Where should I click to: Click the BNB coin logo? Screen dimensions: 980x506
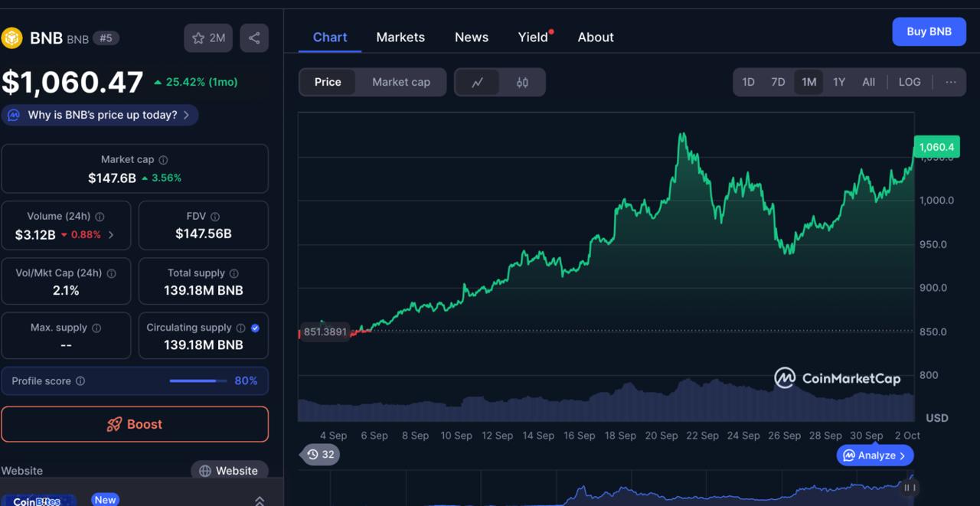(x=12, y=38)
